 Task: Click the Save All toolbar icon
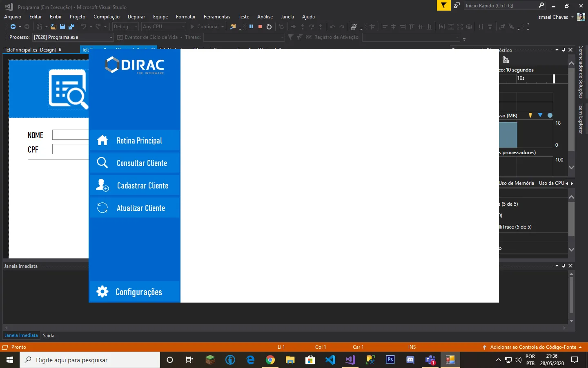click(71, 27)
